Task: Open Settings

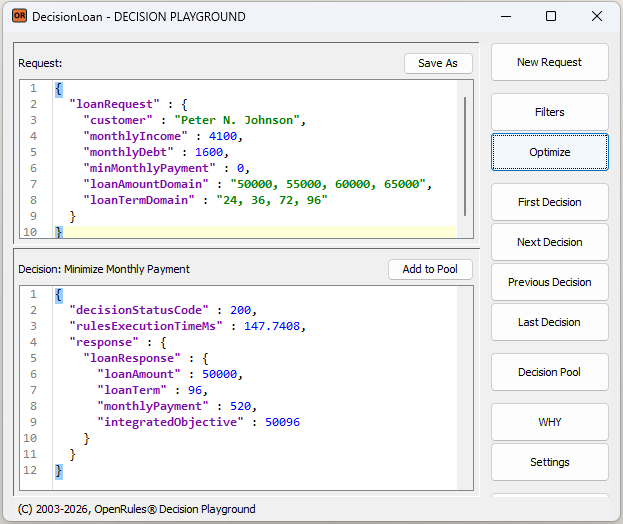Action: (x=549, y=462)
